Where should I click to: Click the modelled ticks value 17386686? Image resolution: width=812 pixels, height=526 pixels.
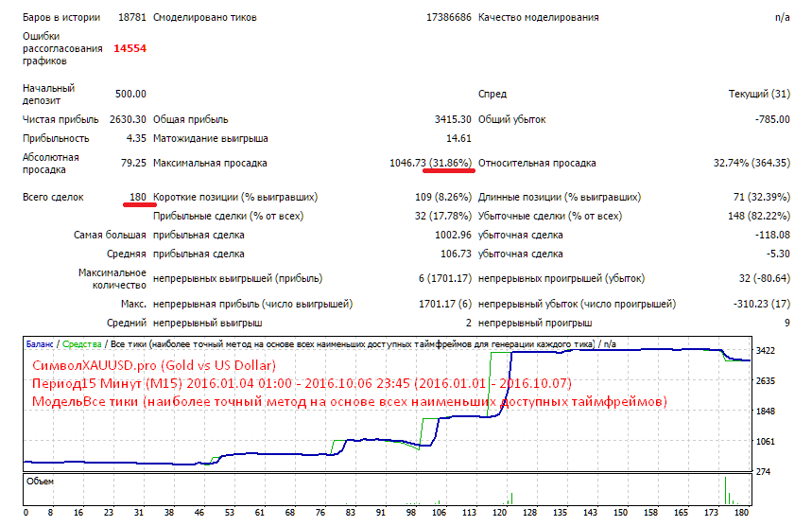(x=448, y=17)
